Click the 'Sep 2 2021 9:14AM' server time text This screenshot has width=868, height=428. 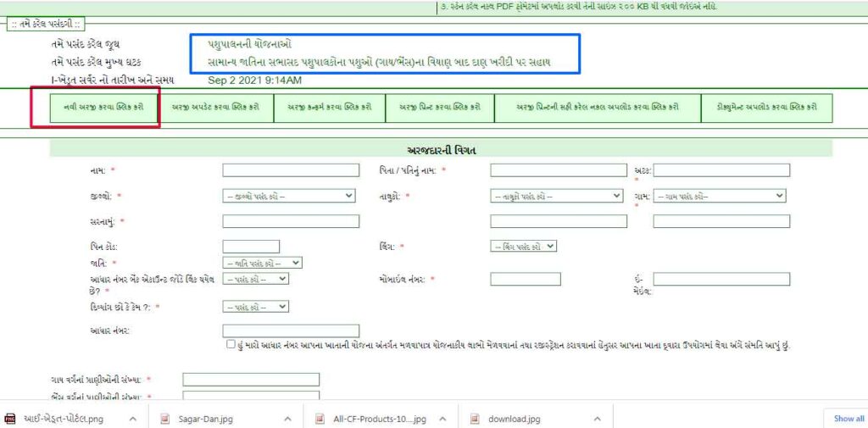(254, 81)
